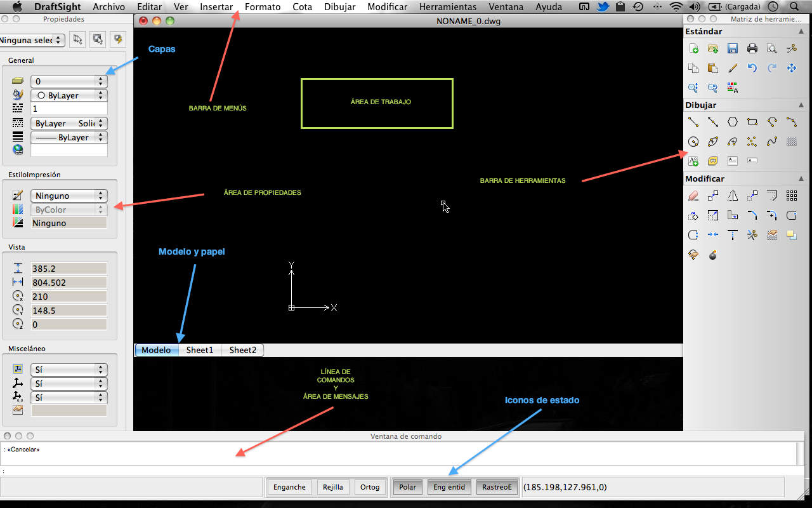Pick the Mirror tool in Modificar
Viewport: 812px width, 508px height.
point(733,196)
